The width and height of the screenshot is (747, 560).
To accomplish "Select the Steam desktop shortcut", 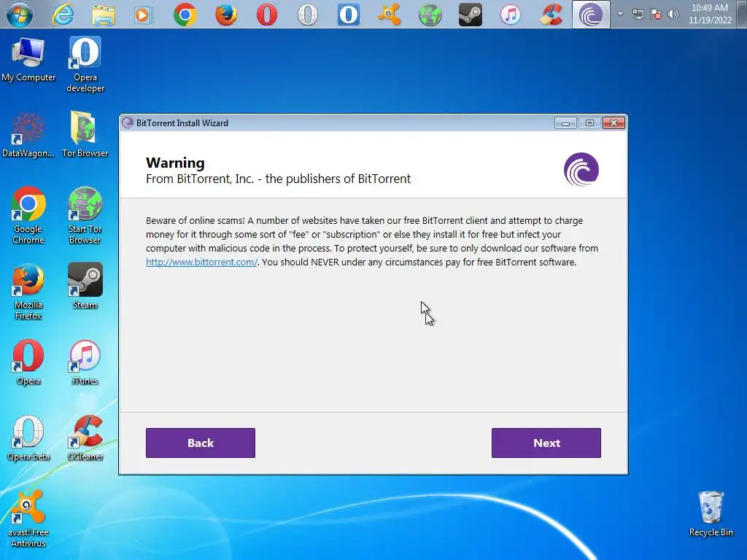I will (x=85, y=286).
